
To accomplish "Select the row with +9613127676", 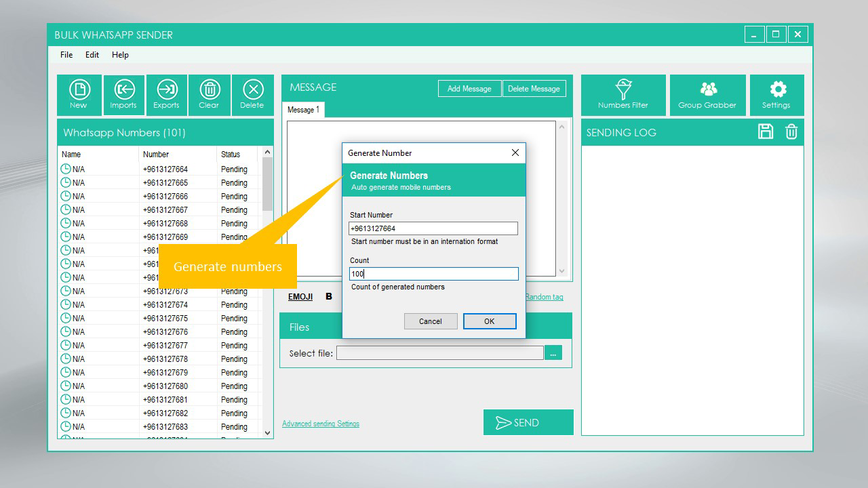I will [159, 331].
